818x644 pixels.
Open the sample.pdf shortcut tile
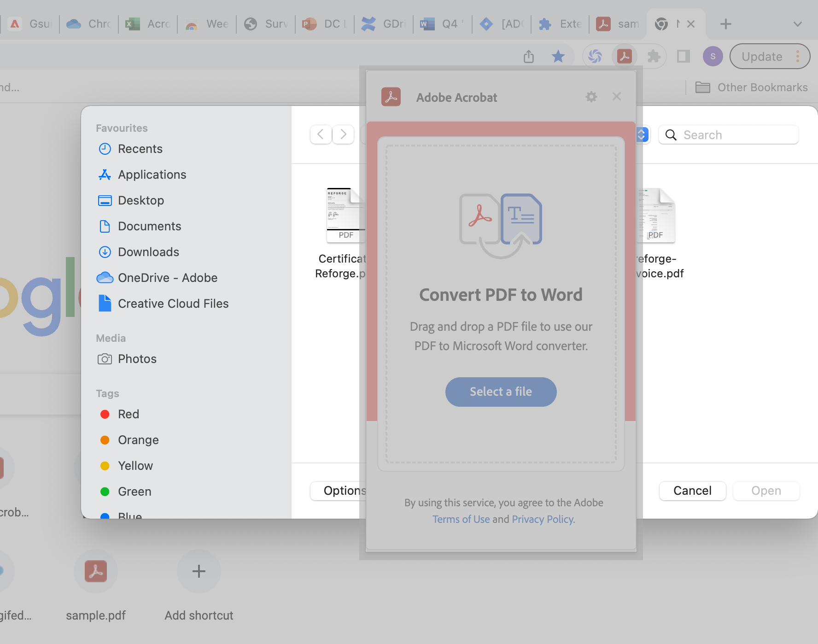pyautogui.click(x=96, y=571)
